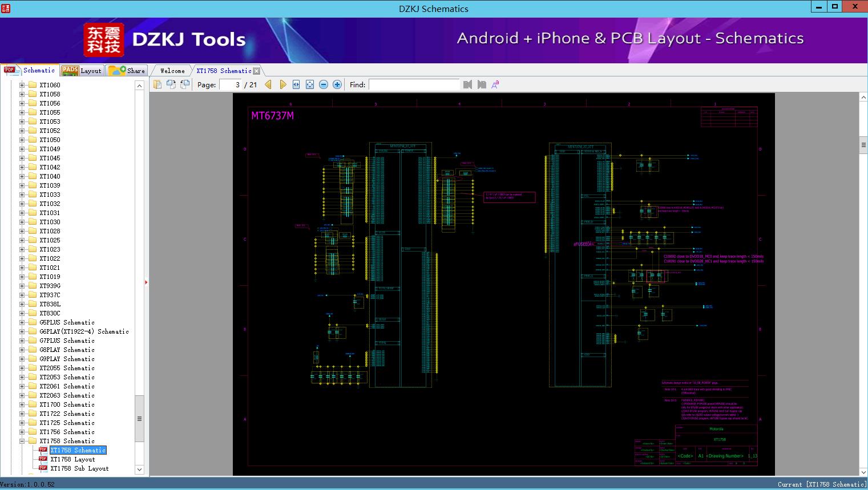Click the Find text field
Screen dimensions: 868x490
(x=414, y=84)
